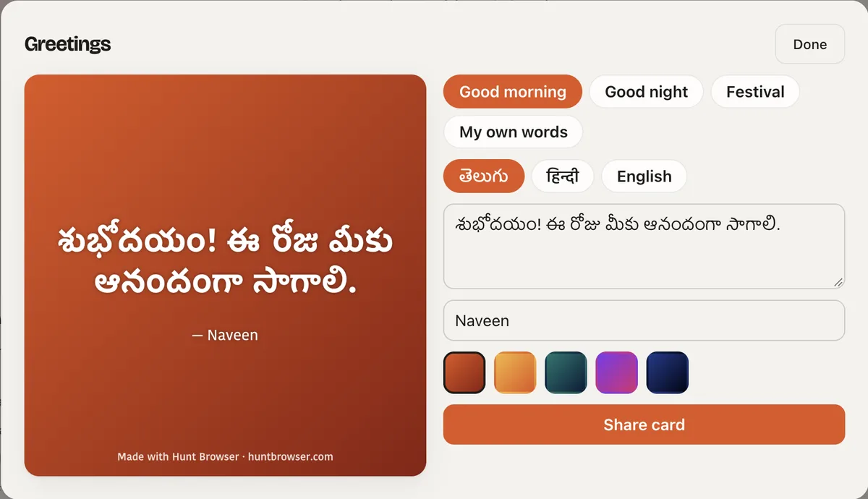Screen dimensions: 868x499
Task: Select the yellow-orange gradient color swatch
Action: pyautogui.click(x=515, y=372)
